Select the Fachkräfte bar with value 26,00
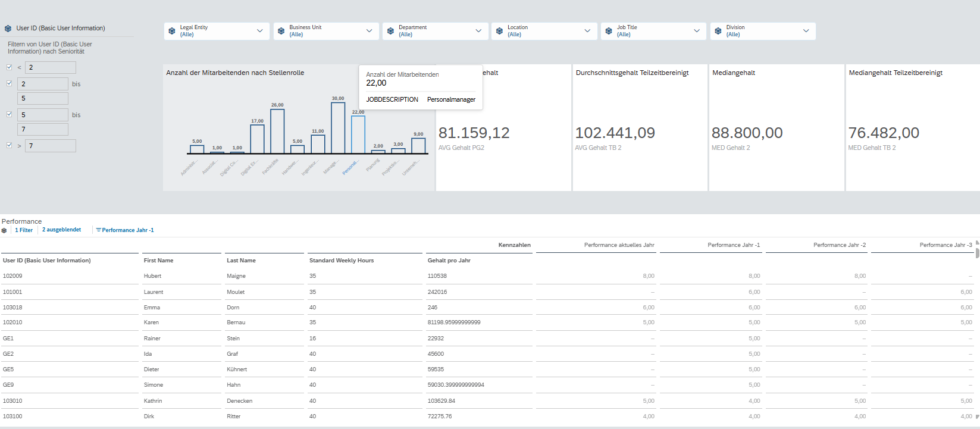The height and width of the screenshot is (429, 980). (277, 131)
